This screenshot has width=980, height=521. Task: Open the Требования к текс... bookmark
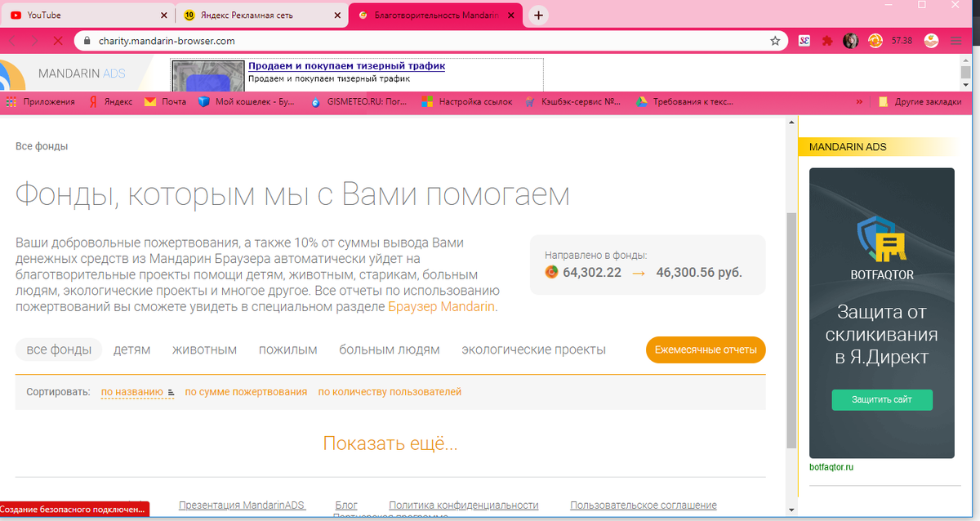point(685,102)
